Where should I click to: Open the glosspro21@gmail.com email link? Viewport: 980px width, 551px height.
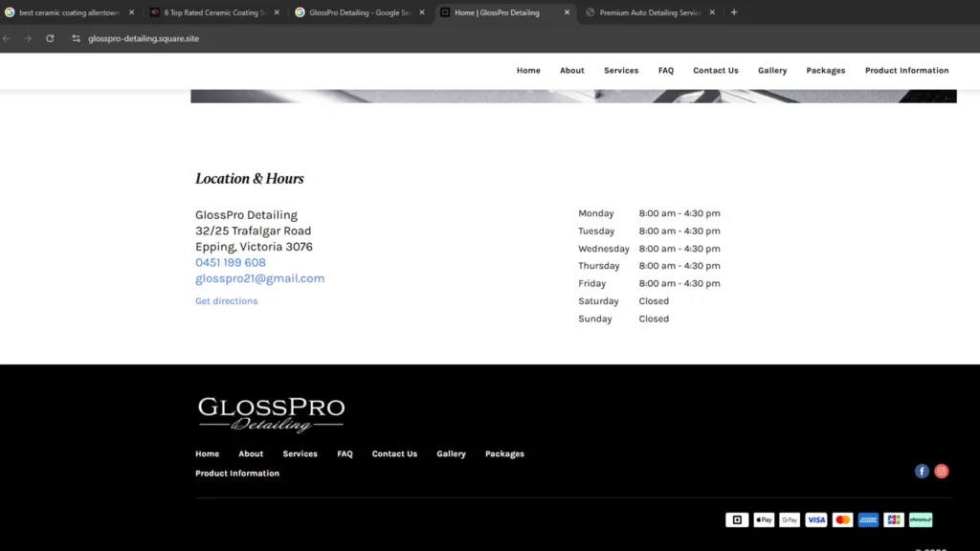(259, 277)
